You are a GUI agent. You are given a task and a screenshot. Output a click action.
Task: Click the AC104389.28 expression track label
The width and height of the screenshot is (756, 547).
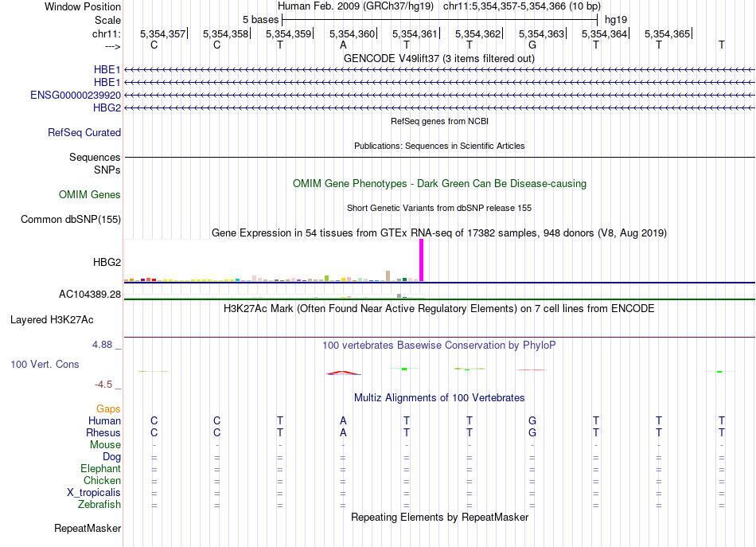pyautogui.click(x=90, y=295)
